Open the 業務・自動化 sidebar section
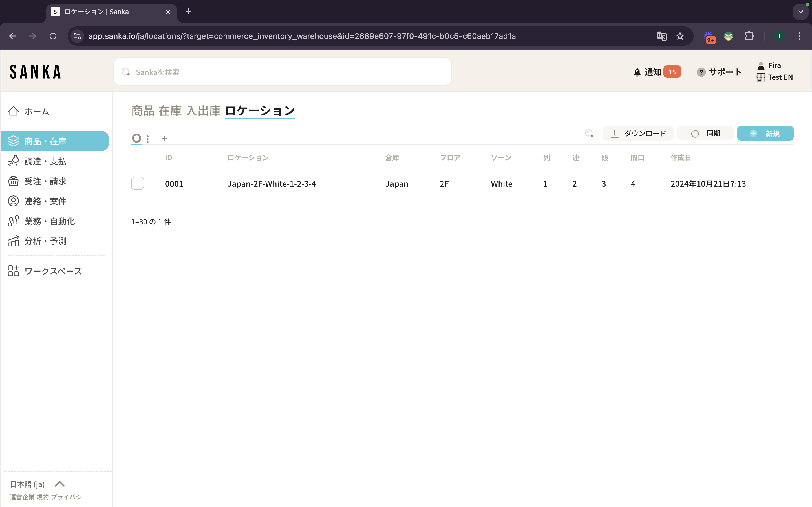Screen dimensions: 812x507 (x=49, y=221)
